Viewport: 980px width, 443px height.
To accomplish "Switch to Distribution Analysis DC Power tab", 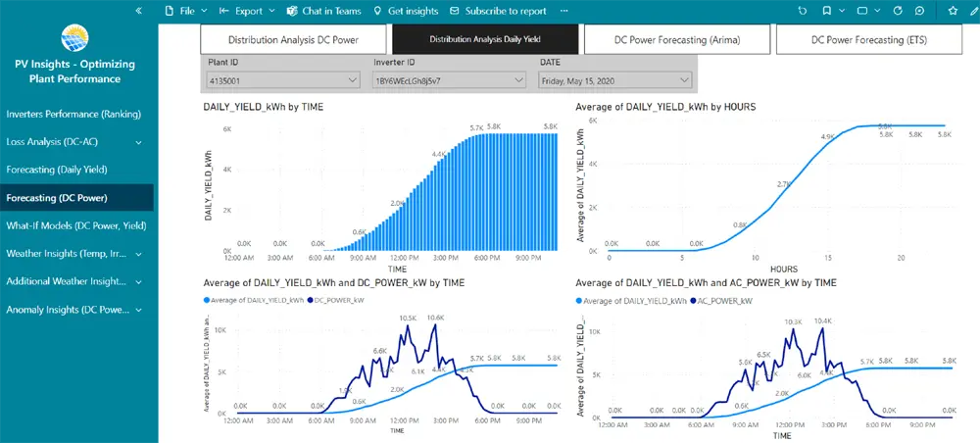I will coord(293,40).
